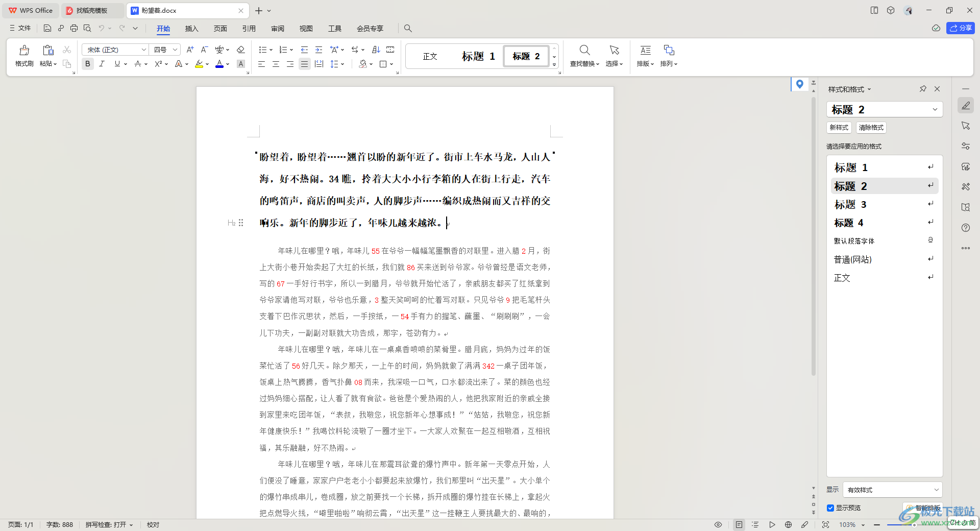Viewport: 980px width, 531px height.
Task: Click the location marker icon above the scrollbar
Action: (799, 84)
